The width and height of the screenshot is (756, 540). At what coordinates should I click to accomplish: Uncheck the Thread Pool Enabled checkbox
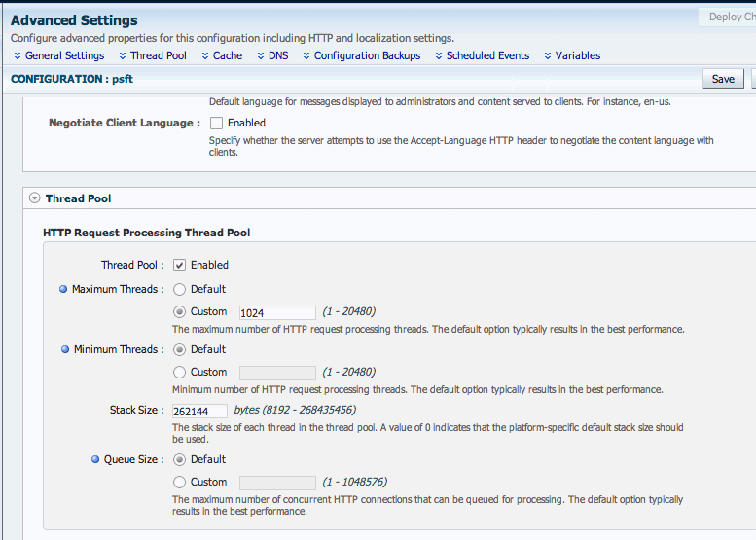coord(179,266)
